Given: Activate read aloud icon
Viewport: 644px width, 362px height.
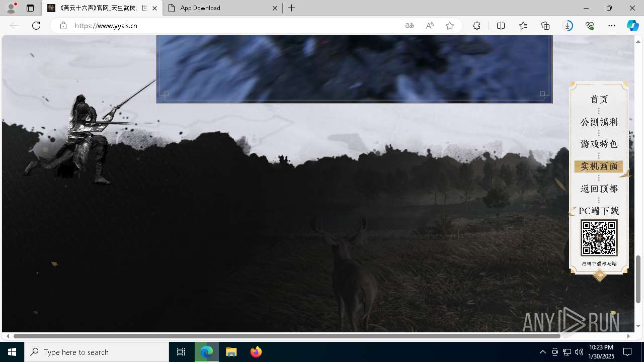Looking at the screenshot, I should pos(430,26).
